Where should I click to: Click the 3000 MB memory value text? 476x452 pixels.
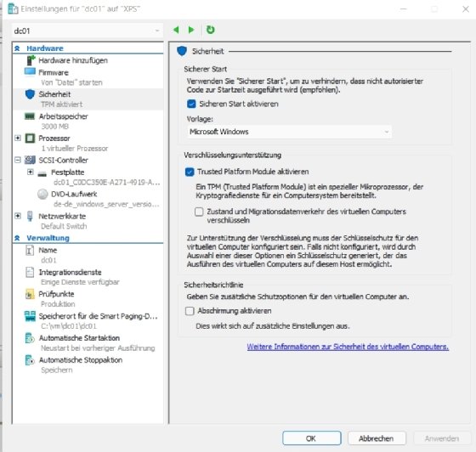tap(55, 127)
